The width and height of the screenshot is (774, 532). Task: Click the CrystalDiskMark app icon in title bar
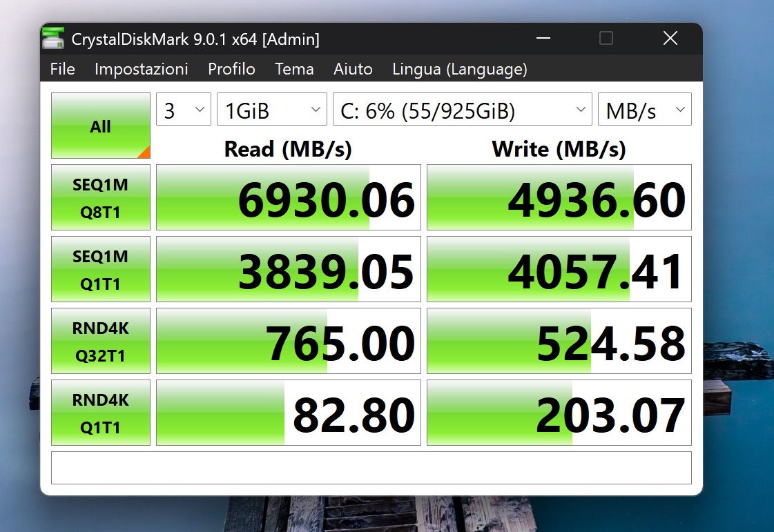pos(52,39)
